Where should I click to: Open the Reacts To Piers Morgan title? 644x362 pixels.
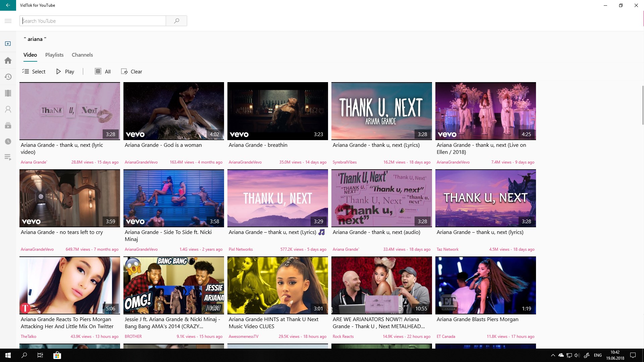pyautogui.click(x=67, y=323)
